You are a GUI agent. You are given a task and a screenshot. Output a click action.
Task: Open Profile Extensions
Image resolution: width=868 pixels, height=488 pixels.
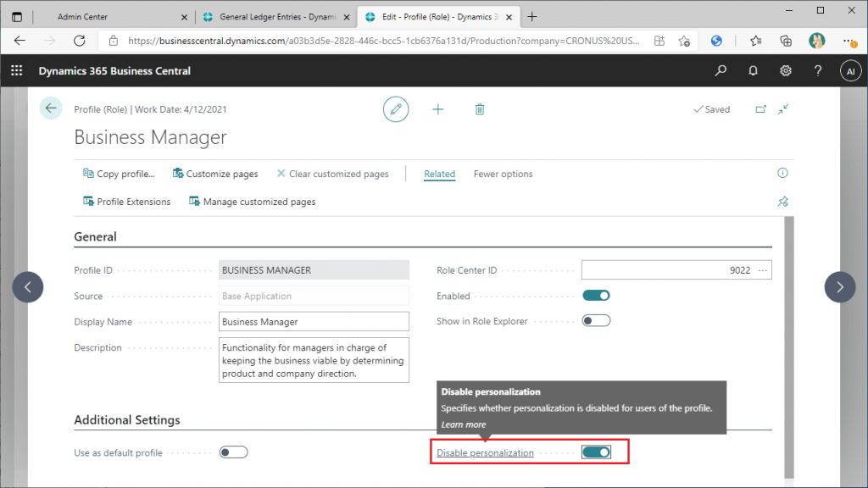pos(127,202)
